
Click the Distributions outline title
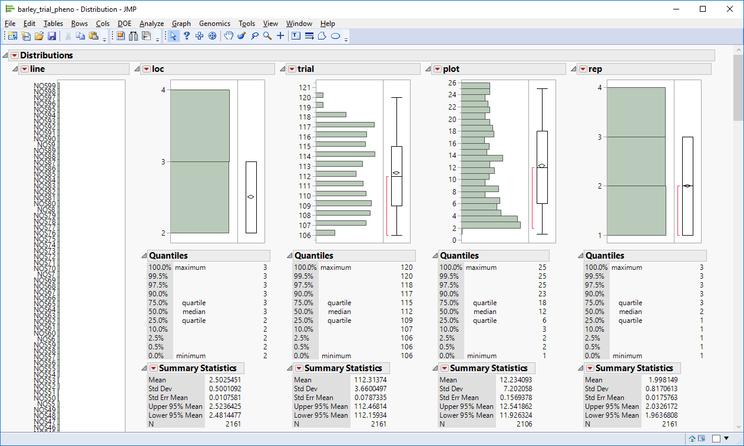point(46,56)
